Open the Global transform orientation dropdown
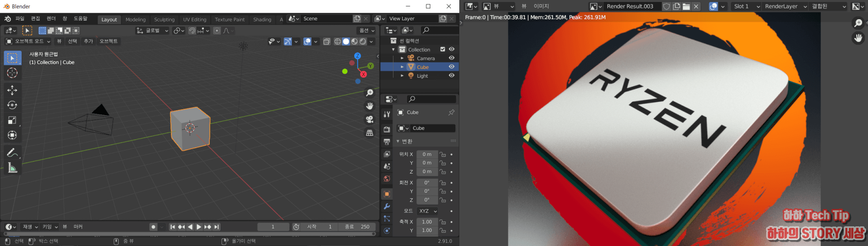 click(152, 31)
